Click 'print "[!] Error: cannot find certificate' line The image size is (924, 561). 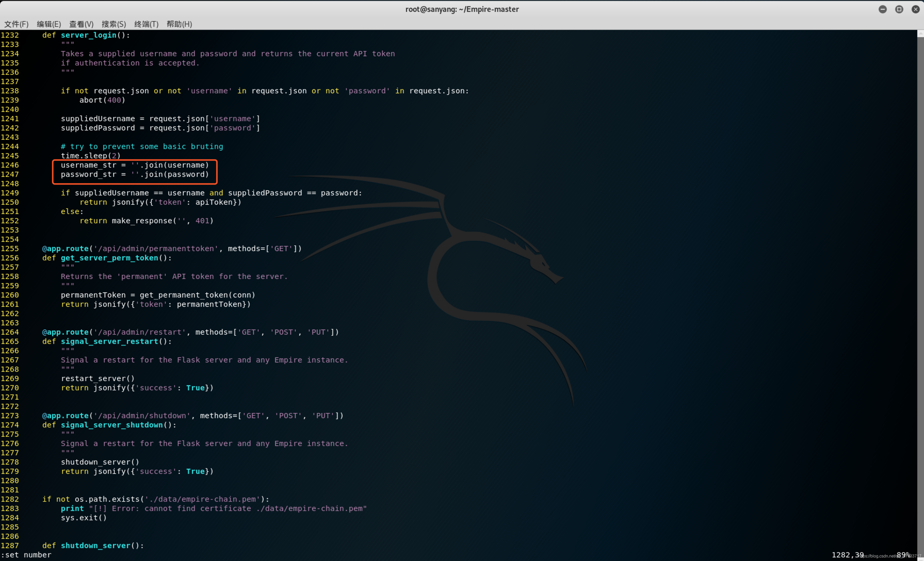click(x=214, y=508)
